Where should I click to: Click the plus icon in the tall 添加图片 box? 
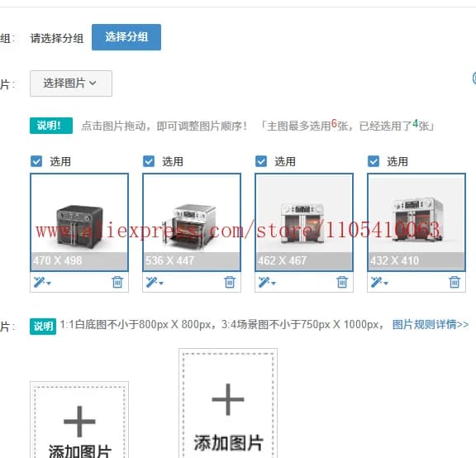(228, 399)
